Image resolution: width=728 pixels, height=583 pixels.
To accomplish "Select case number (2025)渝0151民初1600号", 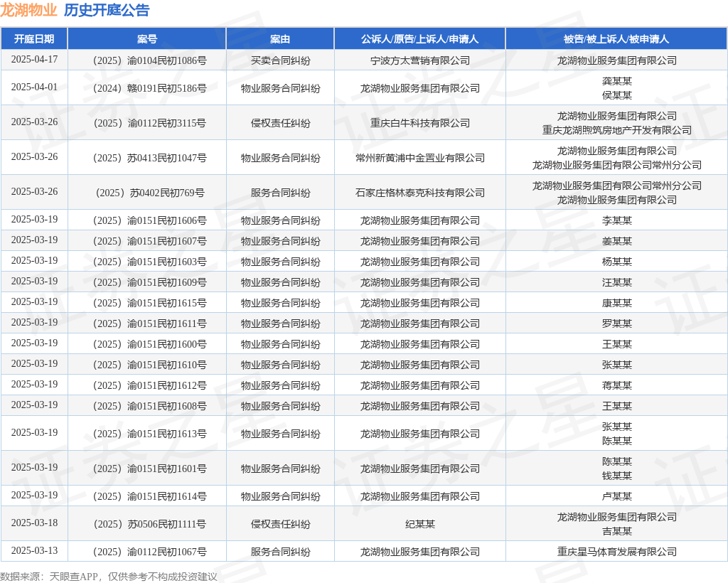I will (149, 344).
